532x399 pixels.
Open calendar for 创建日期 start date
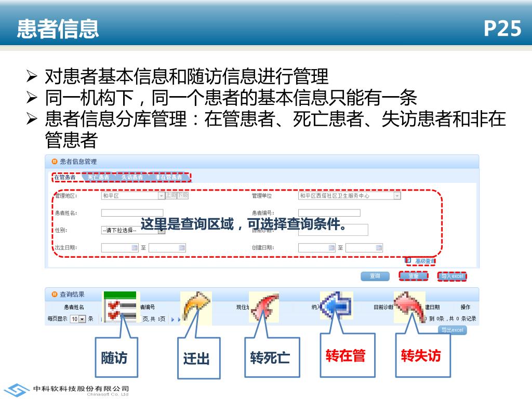click(x=331, y=248)
